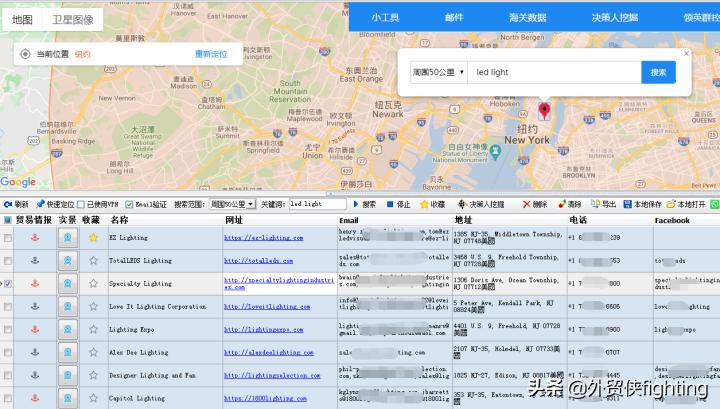Favorite Specialty Lighting with star
Image resolution: width=720 pixels, height=409 pixels.
pos(93,284)
